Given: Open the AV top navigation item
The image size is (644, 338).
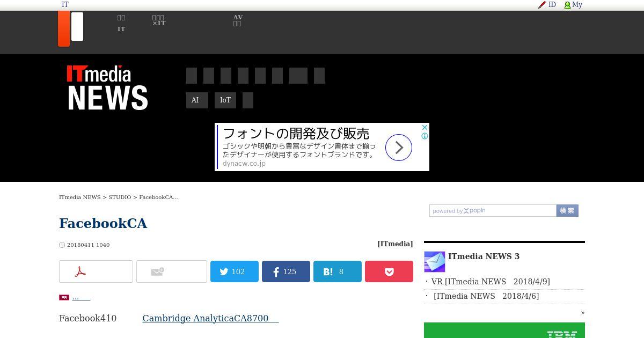Looking at the screenshot, I should (238, 20).
